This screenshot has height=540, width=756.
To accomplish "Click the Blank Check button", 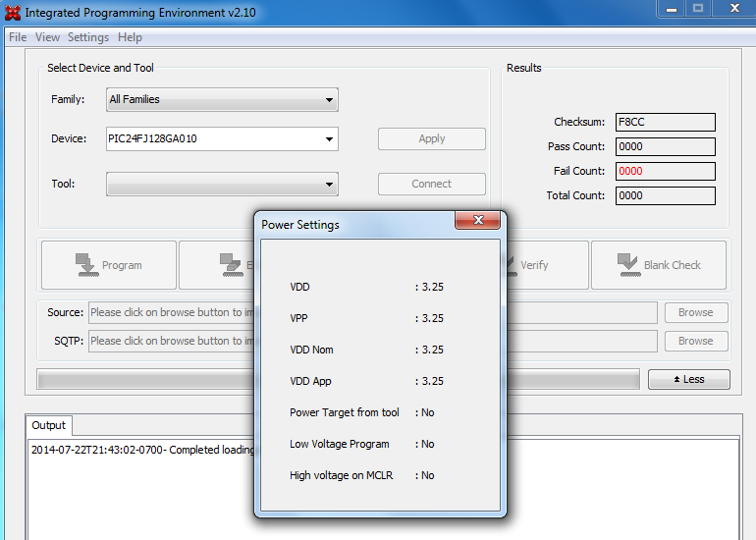I will coord(659,265).
